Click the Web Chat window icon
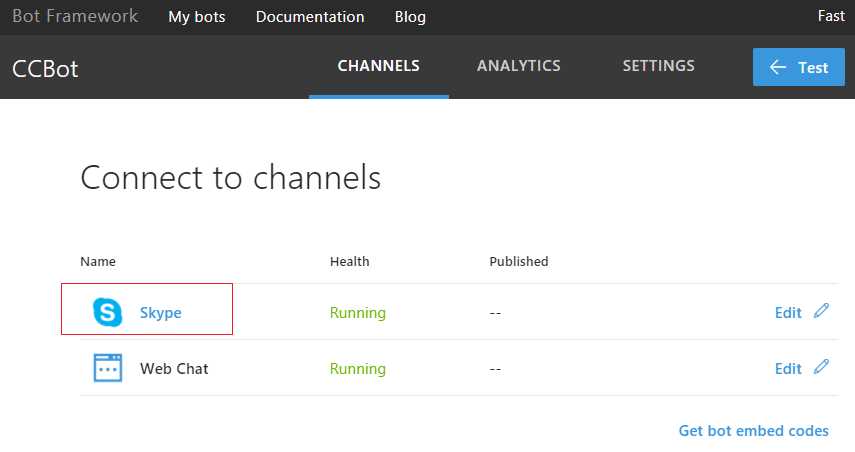 [x=107, y=368]
